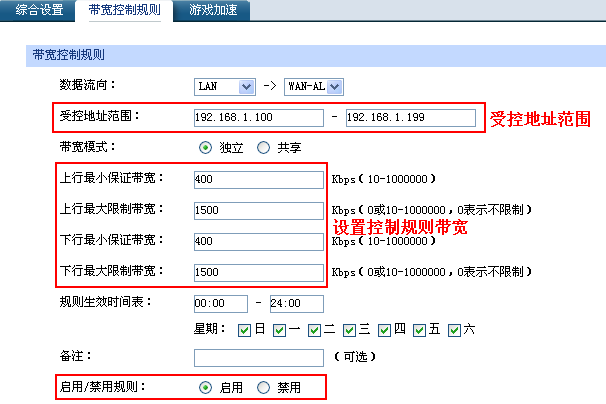Click the 带宽模式 label
606x404 pixels.
pos(87,147)
